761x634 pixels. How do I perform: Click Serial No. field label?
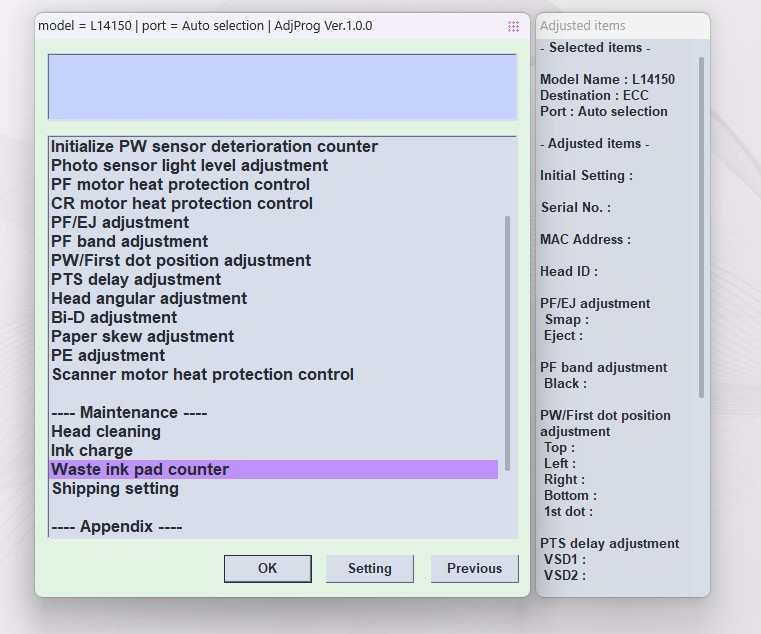pos(576,207)
